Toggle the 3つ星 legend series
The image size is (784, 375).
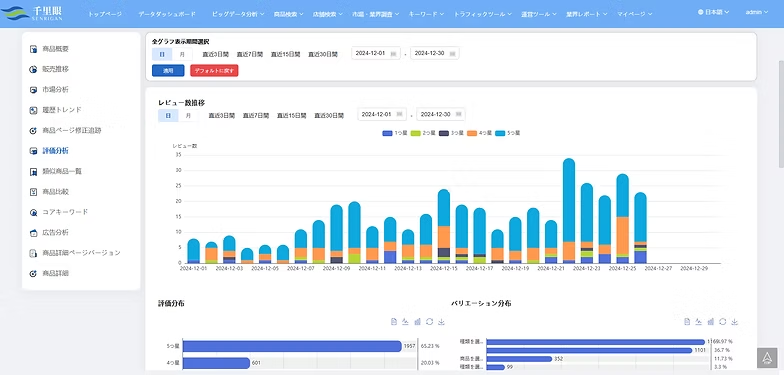point(451,134)
